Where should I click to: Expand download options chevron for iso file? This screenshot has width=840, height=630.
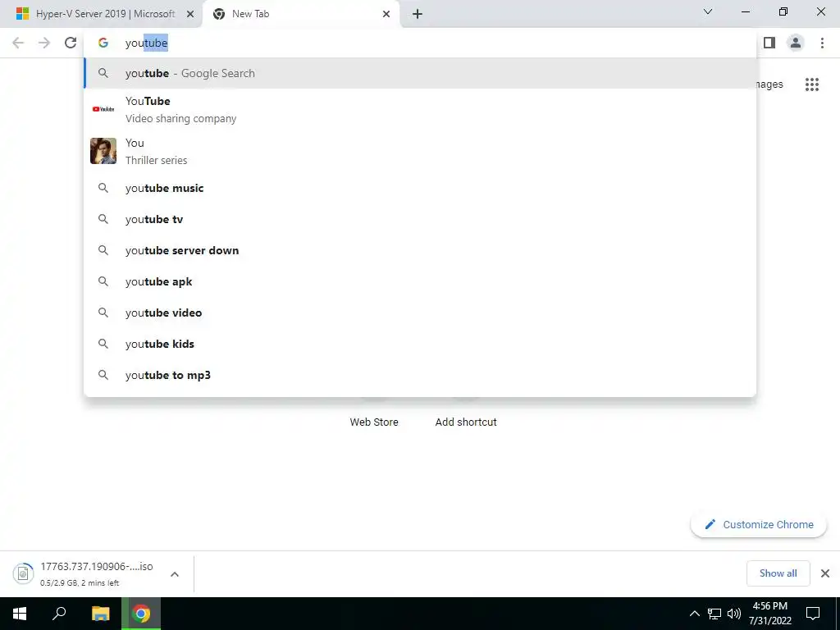(x=175, y=574)
